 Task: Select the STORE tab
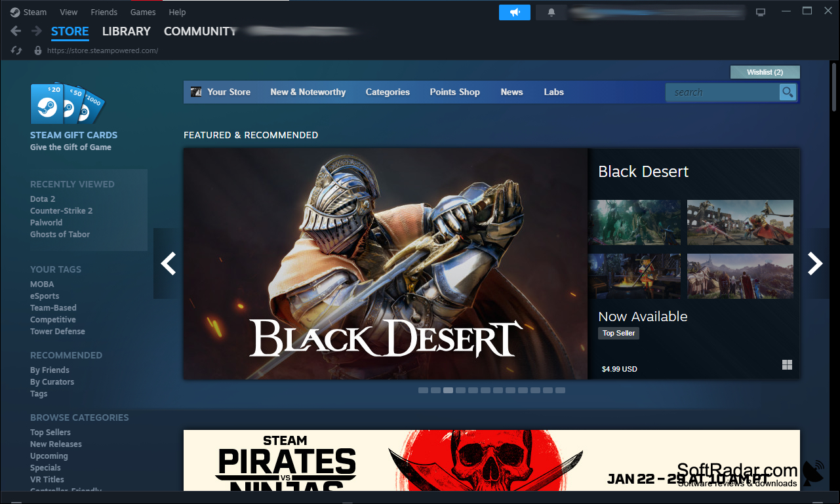70,31
